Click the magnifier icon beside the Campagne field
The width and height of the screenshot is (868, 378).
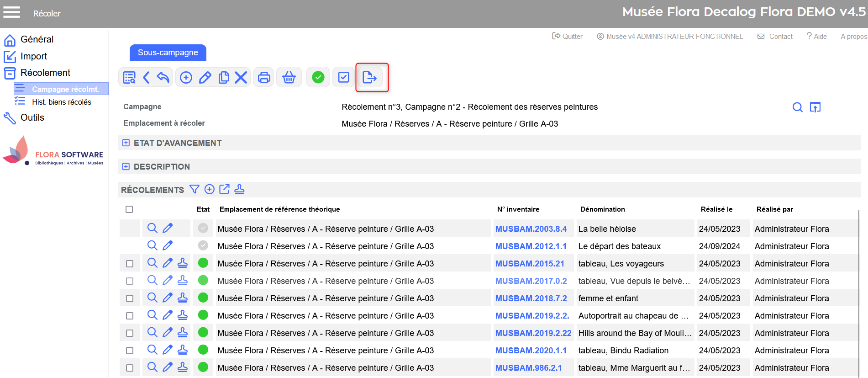coord(797,107)
